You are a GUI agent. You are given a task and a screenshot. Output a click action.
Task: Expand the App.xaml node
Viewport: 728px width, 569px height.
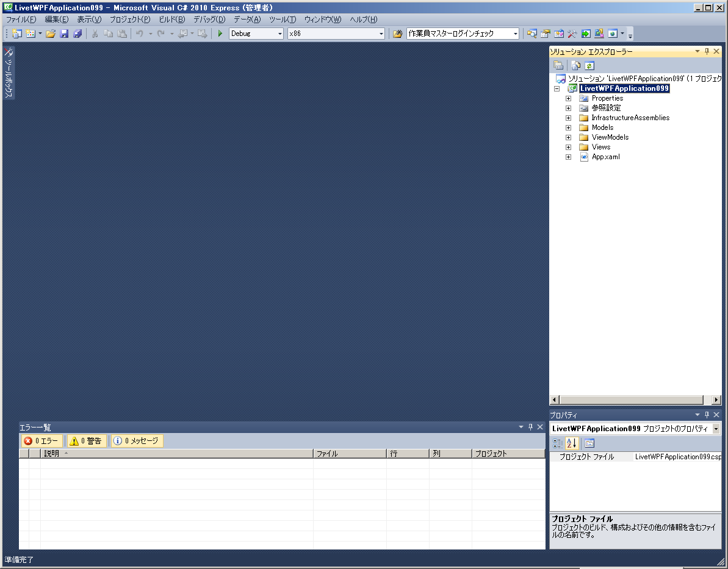568,157
